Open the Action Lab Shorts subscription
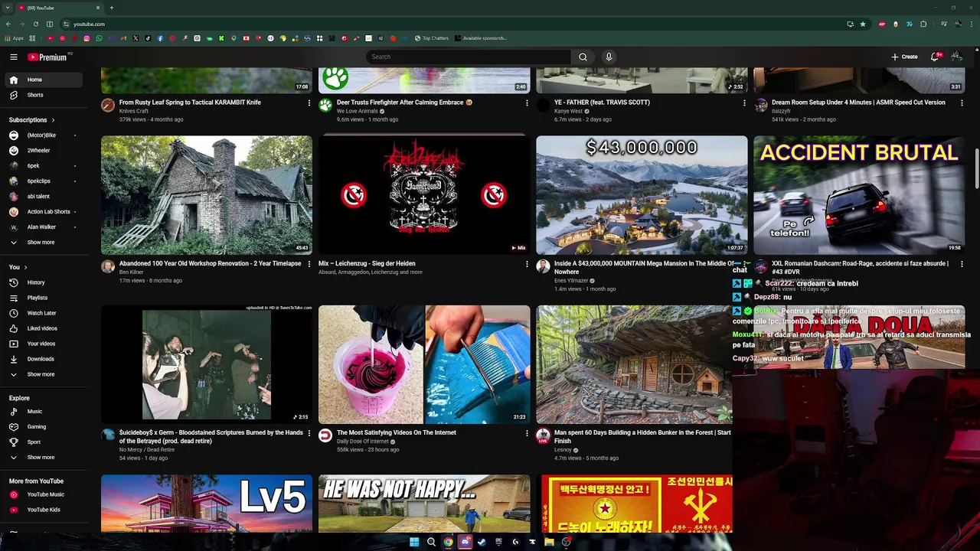Screen dimensions: 980x551 point(43,212)
